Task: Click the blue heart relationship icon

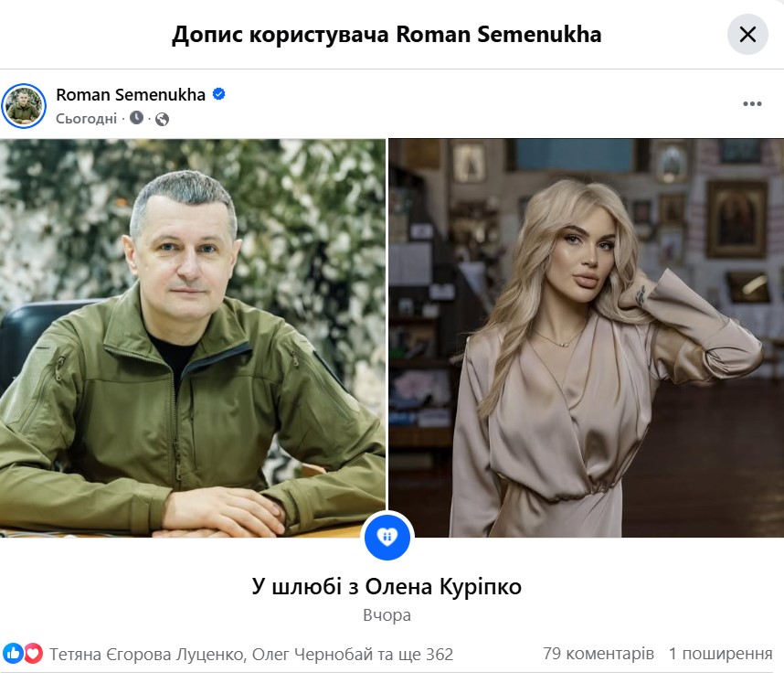Action: coord(387,537)
